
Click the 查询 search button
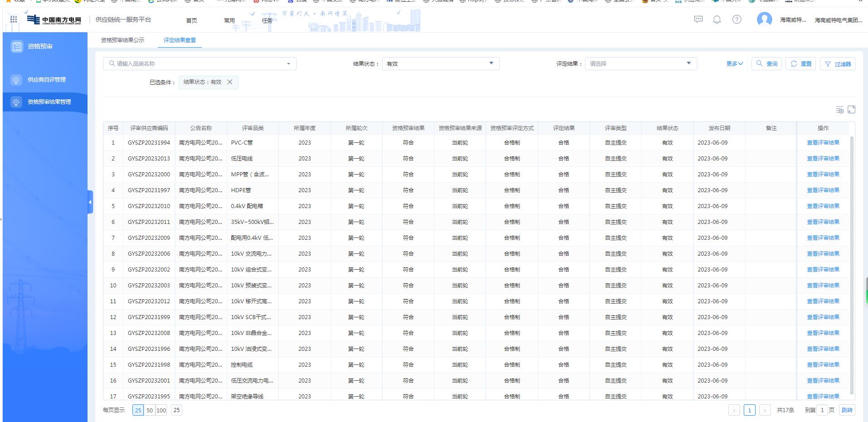pyautogui.click(x=767, y=64)
